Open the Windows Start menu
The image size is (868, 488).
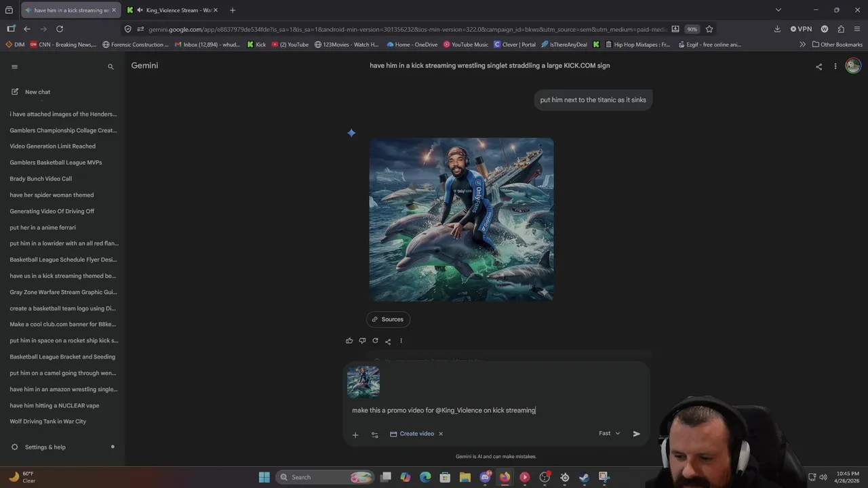tap(264, 477)
